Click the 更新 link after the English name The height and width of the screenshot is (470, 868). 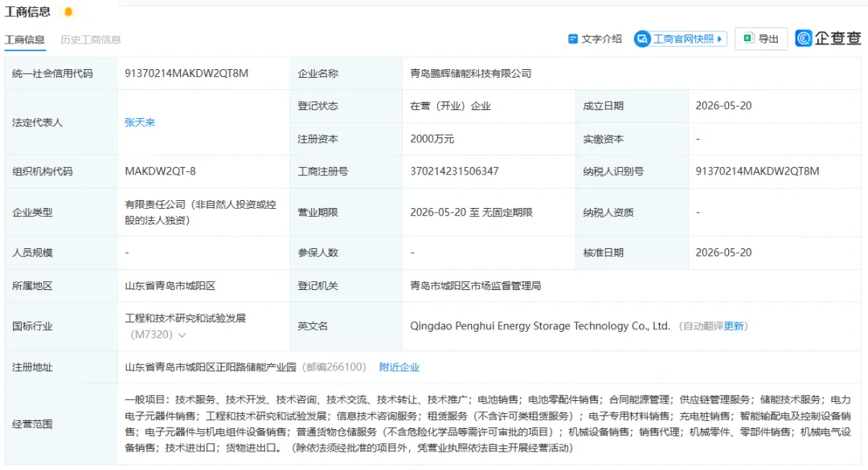[x=734, y=326]
